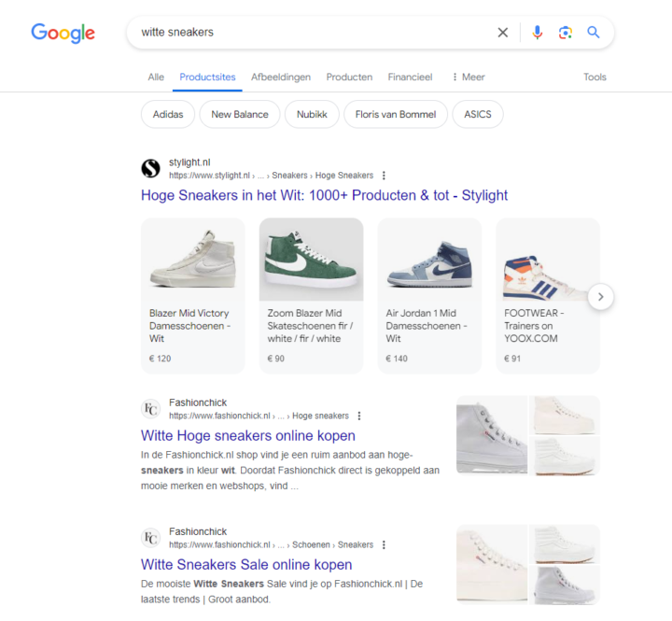
Task: Start voice search with microphone icon
Action: (x=537, y=32)
